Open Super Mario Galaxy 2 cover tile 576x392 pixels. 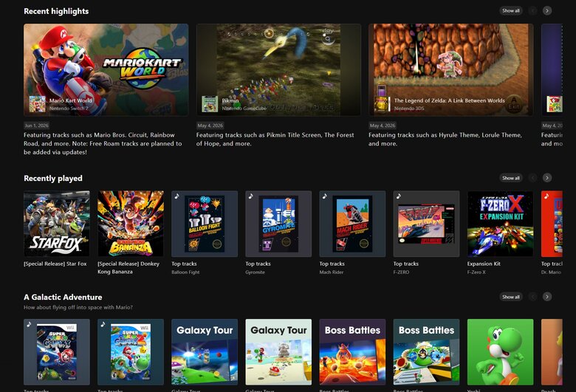coord(131,352)
